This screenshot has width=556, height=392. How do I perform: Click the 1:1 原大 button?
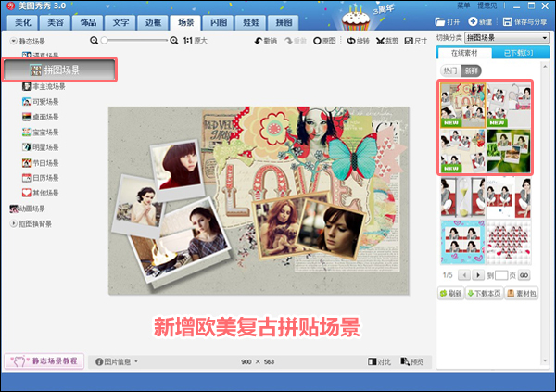[x=195, y=41]
